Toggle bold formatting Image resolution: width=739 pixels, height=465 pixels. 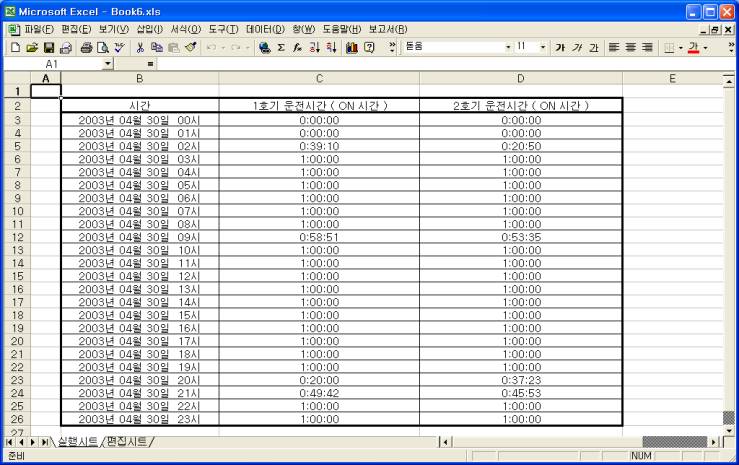click(x=560, y=47)
